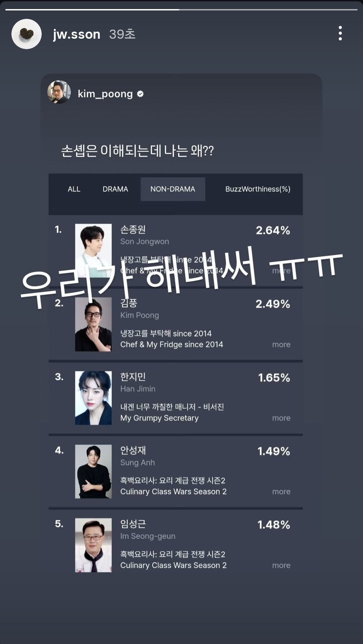Tap jw.sson heart profile picture
Image resolution: width=363 pixels, height=644 pixels.
(x=27, y=34)
